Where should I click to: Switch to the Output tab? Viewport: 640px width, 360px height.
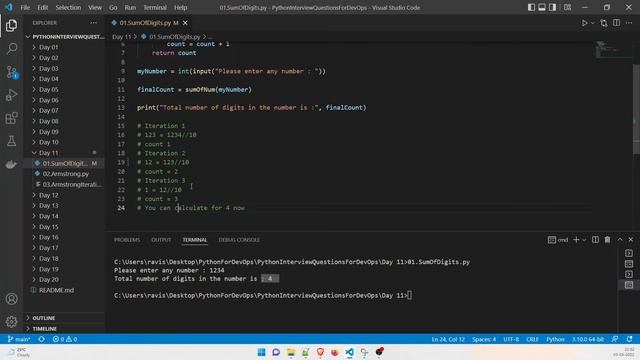[x=161, y=240]
